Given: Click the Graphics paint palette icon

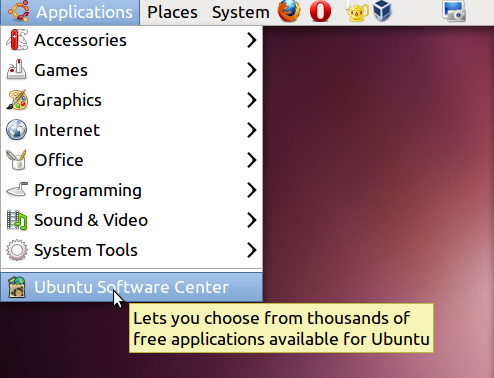Looking at the screenshot, I should pos(17,100).
